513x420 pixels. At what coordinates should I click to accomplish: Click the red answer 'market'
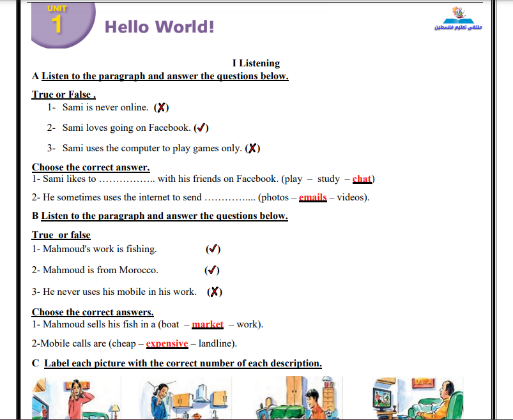pos(208,324)
